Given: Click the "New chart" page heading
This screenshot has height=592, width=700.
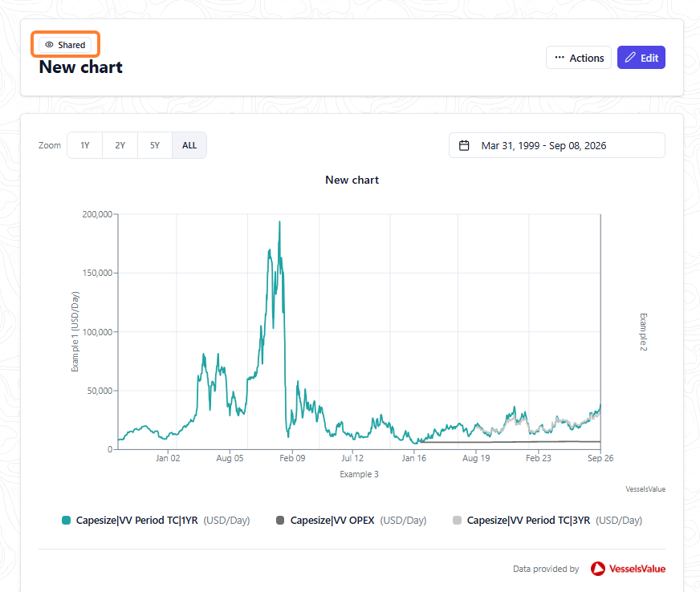Looking at the screenshot, I should click(81, 67).
